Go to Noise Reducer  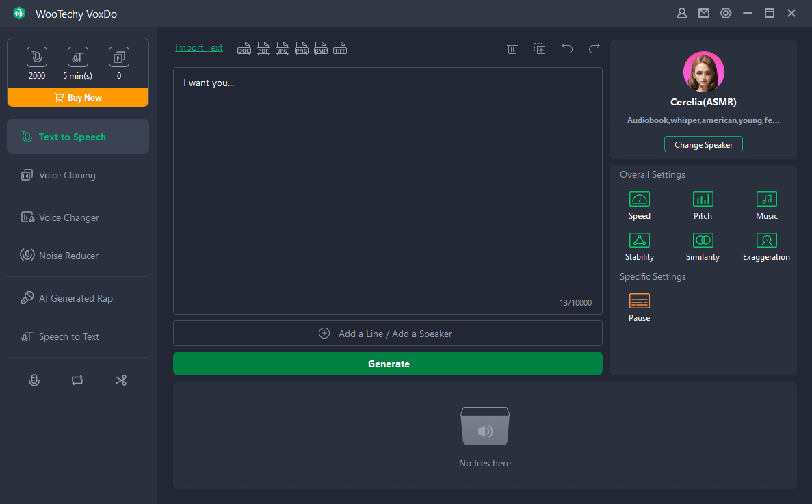point(68,256)
